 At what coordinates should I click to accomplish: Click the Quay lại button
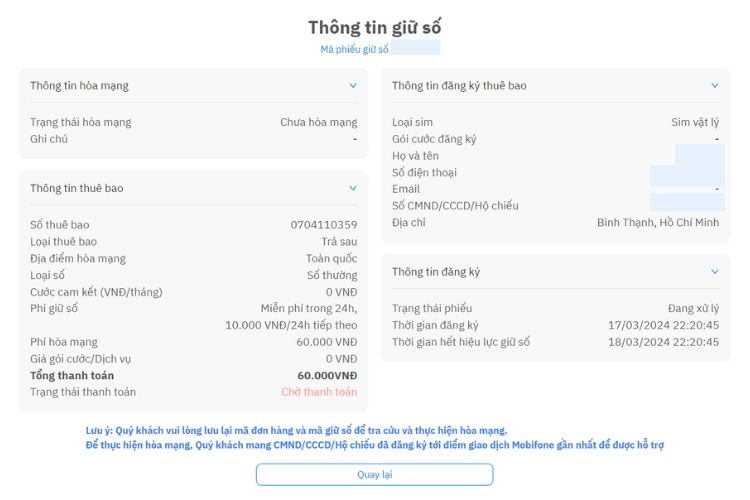tap(375, 474)
